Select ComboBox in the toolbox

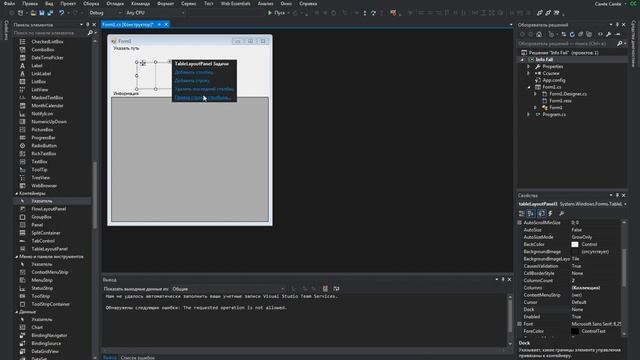click(x=43, y=50)
